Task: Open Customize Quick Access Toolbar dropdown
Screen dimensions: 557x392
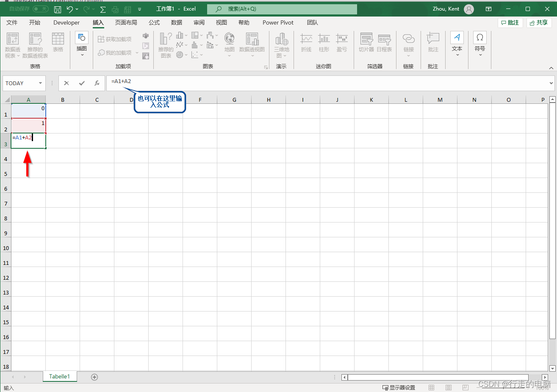Action: pyautogui.click(x=139, y=9)
